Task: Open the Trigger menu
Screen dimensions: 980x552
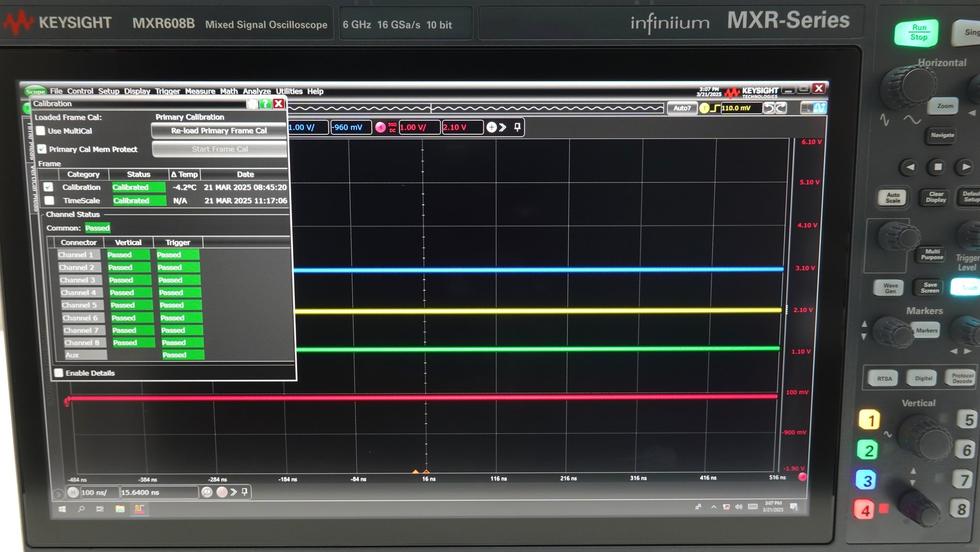Action: coord(167,91)
